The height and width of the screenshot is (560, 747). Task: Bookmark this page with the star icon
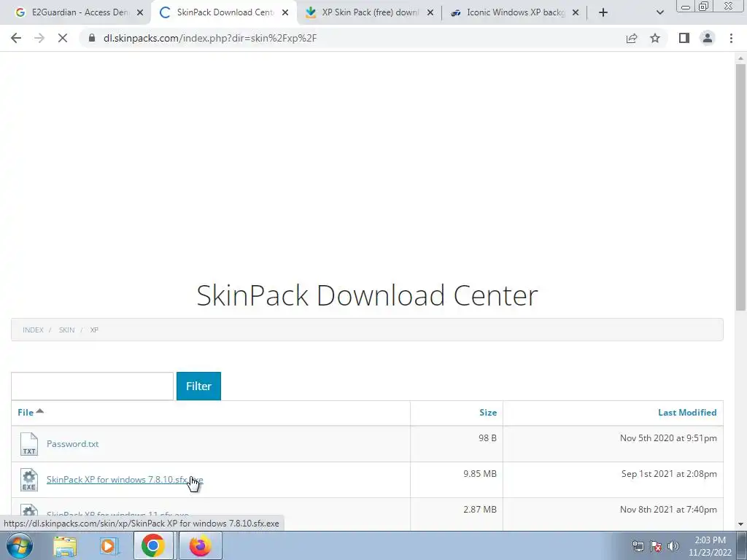coord(655,38)
